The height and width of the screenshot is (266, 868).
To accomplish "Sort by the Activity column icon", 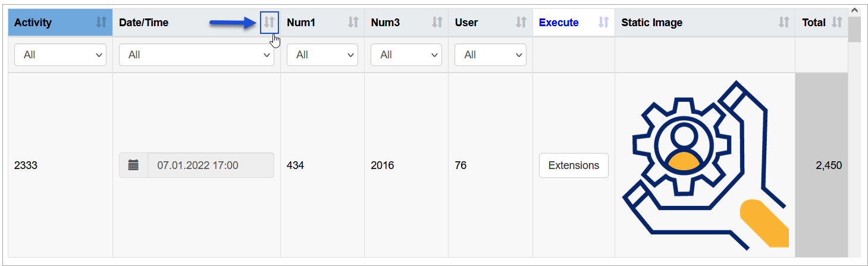I will (102, 23).
